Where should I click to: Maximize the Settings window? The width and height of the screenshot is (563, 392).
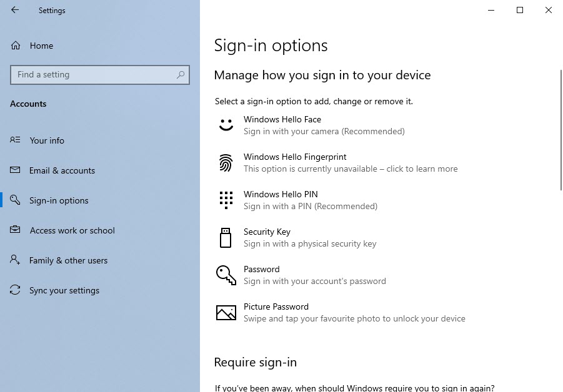pyautogui.click(x=519, y=10)
